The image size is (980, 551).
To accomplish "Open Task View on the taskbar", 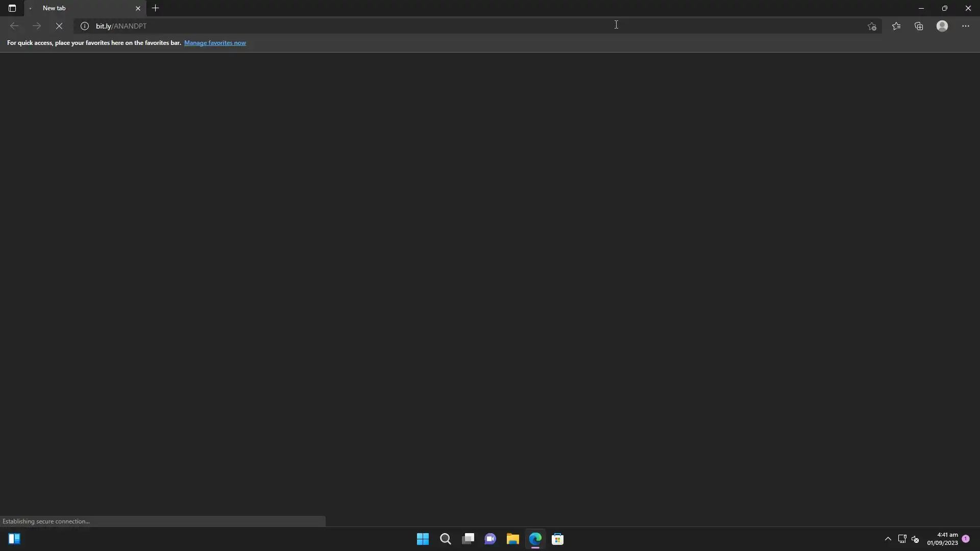I will click(468, 539).
